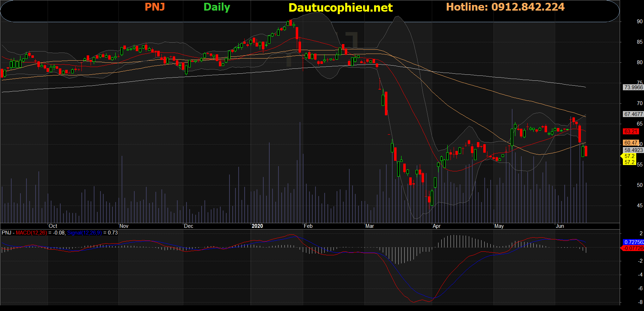
Task: Click the 2020 year marker on the time axis
Action: pos(257,226)
